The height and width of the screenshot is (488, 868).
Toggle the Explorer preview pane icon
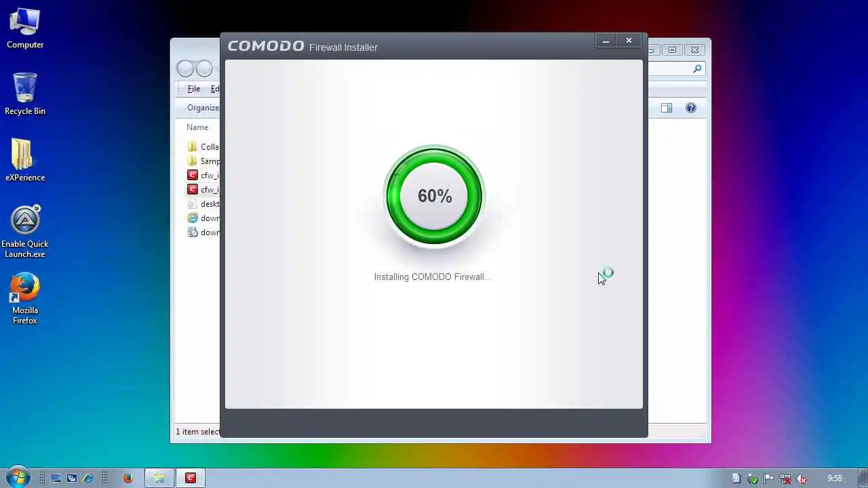coord(667,108)
